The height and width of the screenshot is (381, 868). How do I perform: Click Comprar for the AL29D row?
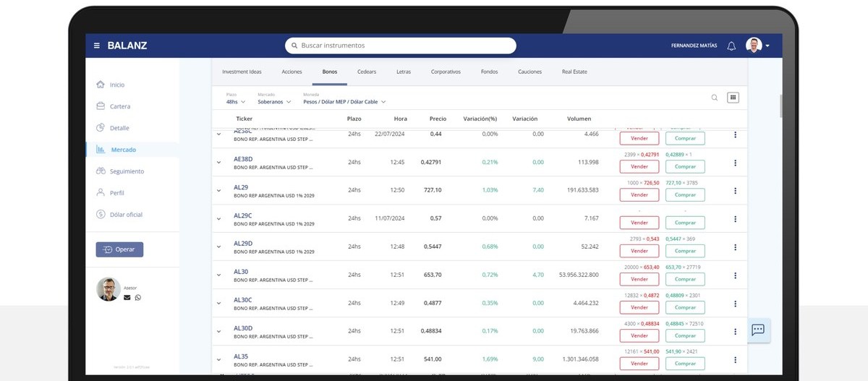pos(685,251)
